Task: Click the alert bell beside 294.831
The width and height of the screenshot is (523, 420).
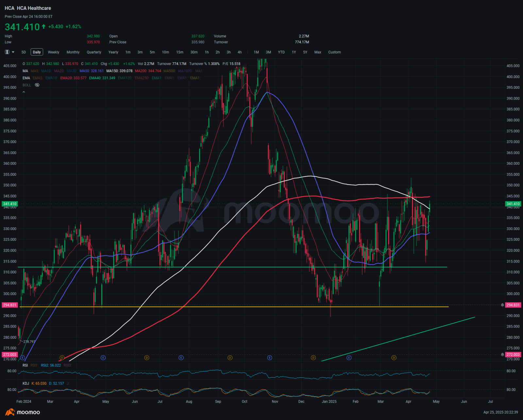Action: pyautogui.click(x=502, y=305)
